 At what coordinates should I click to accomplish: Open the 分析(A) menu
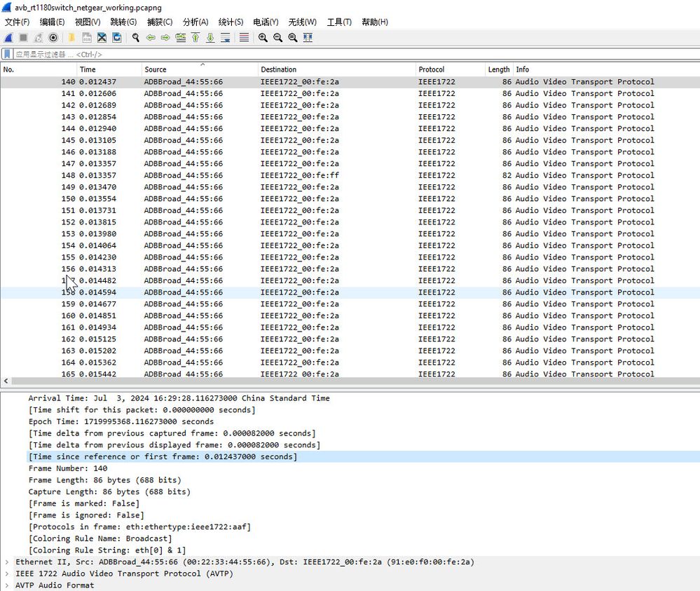[x=195, y=22]
